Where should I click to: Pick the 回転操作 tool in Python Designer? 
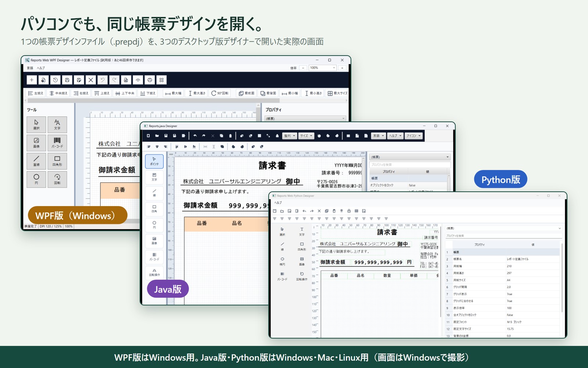click(302, 276)
